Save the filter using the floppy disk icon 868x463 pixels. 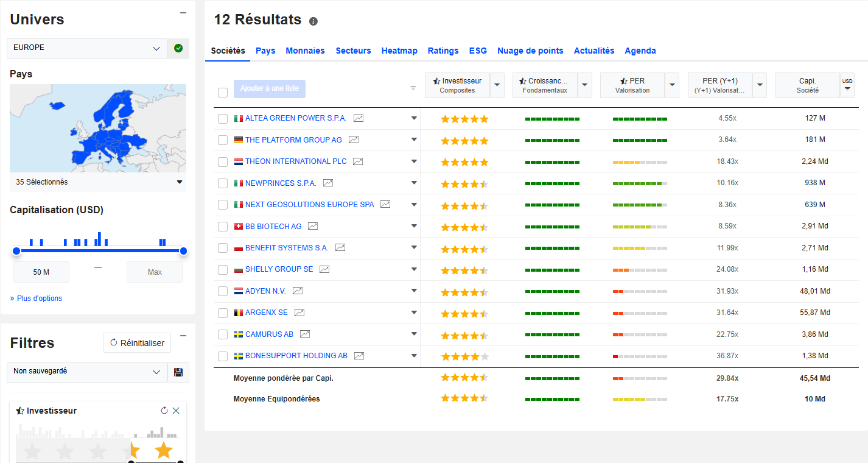[x=178, y=372]
